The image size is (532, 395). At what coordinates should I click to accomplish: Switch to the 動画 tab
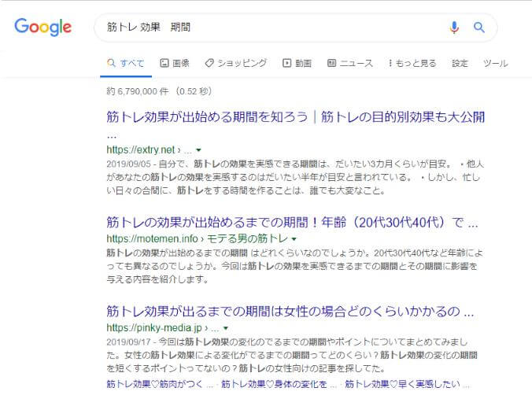297,63
